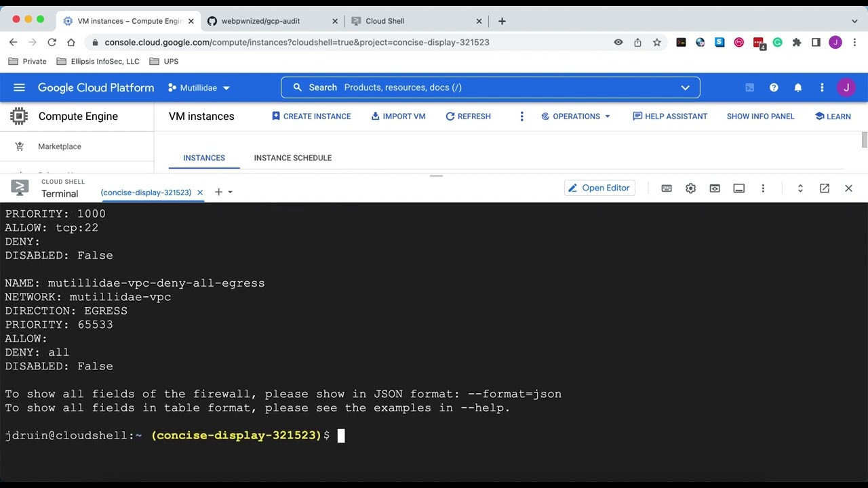View notifications bell icon

(x=798, y=87)
